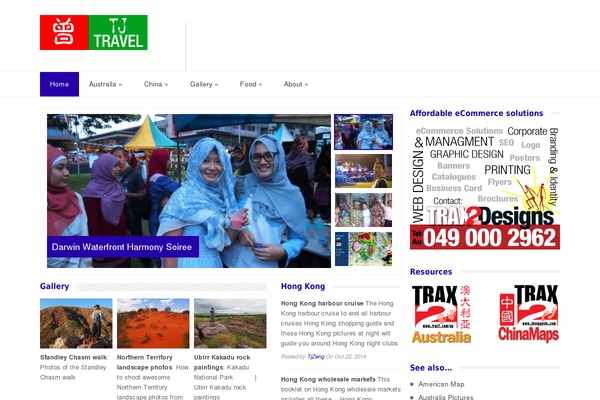This screenshot has height=400, width=600.
Task: Open the Ubirr Kakadu rock paintings photo
Action: (x=230, y=323)
